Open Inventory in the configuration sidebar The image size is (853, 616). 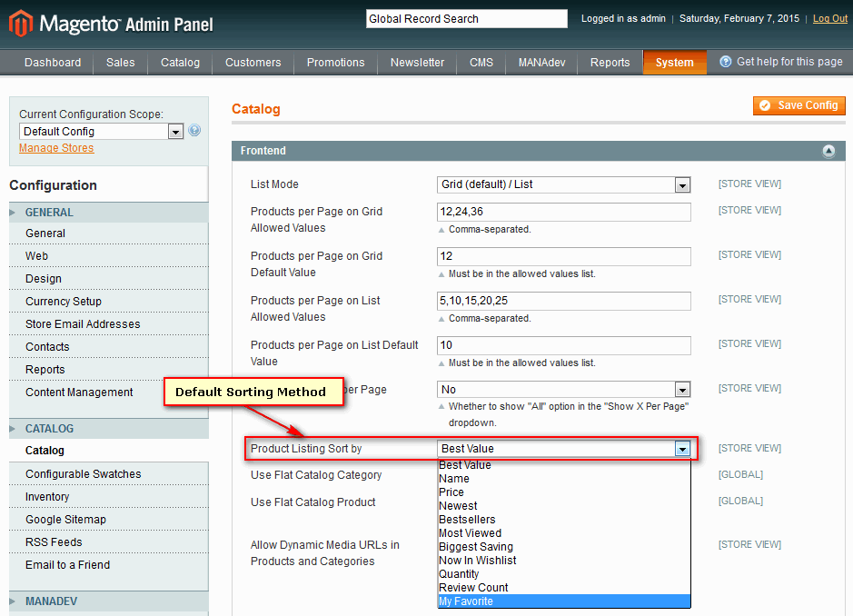coord(47,497)
